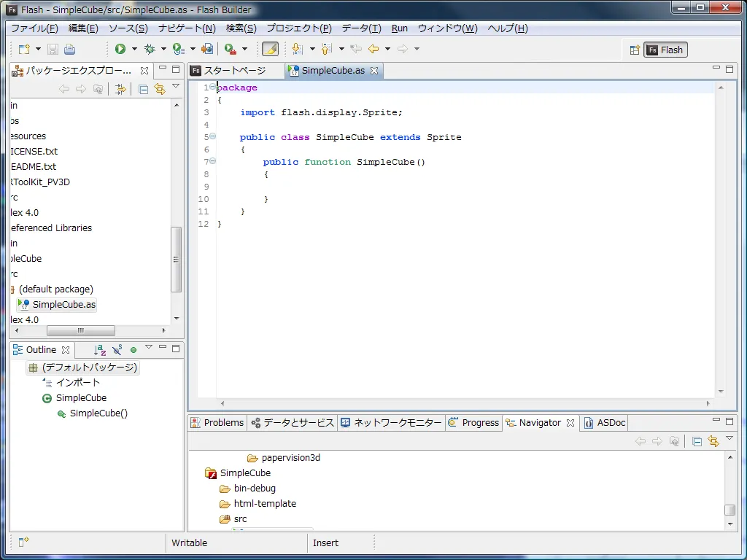Open the Profile button dropdown arrow
Image resolution: width=747 pixels, height=560 pixels.
[193, 49]
